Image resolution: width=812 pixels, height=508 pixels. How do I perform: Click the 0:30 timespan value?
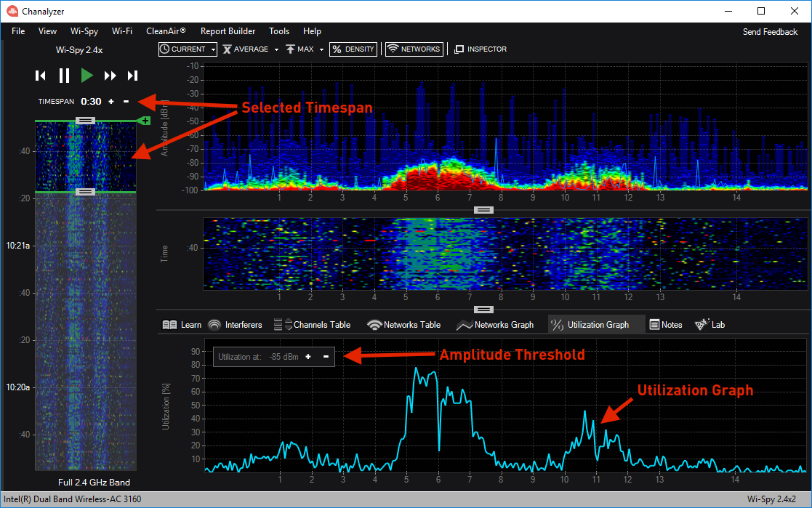[91, 102]
